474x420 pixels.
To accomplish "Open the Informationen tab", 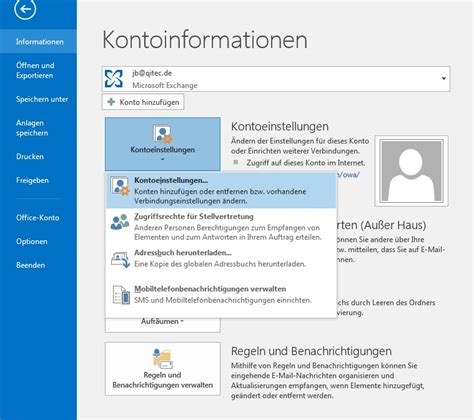I will (x=38, y=41).
